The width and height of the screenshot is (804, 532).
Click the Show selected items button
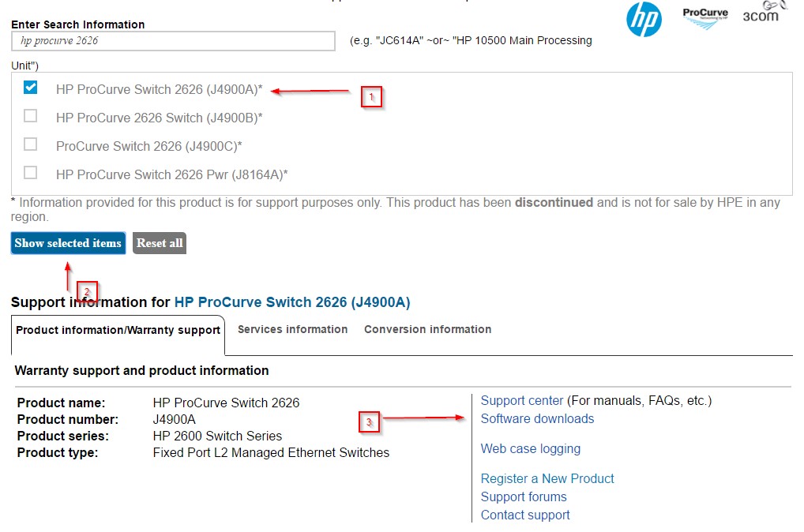68,243
